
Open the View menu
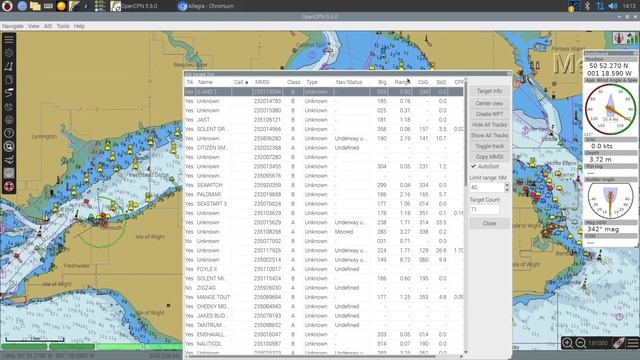click(33, 26)
